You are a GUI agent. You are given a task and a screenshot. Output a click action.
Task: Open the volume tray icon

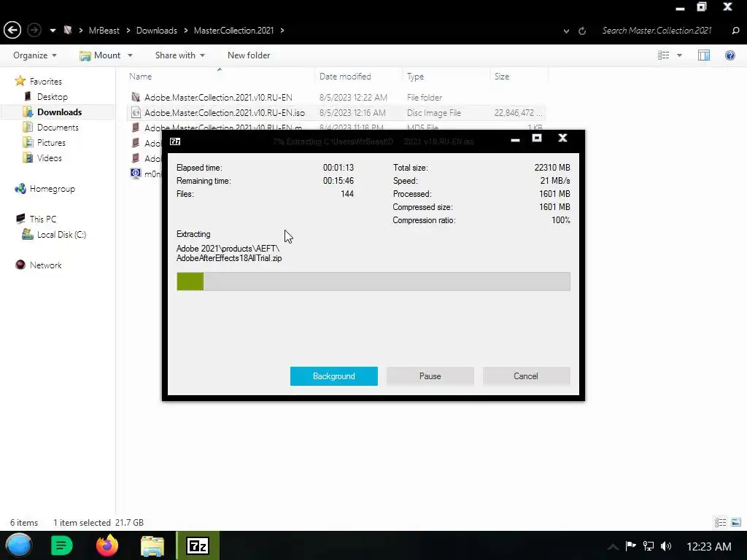(x=666, y=545)
